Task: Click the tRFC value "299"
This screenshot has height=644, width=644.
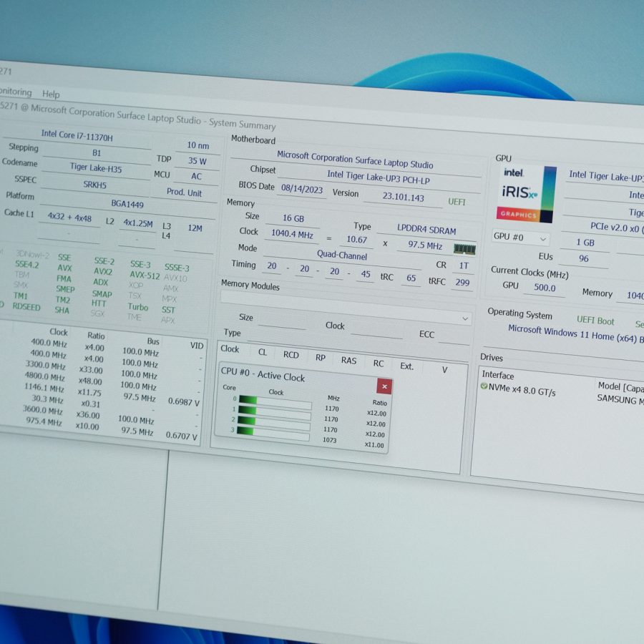Action: click(x=462, y=282)
